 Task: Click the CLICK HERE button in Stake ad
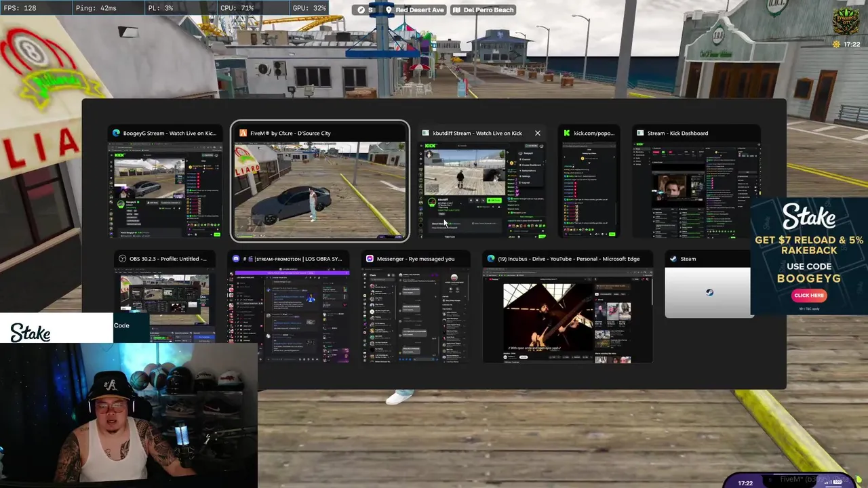tap(809, 296)
